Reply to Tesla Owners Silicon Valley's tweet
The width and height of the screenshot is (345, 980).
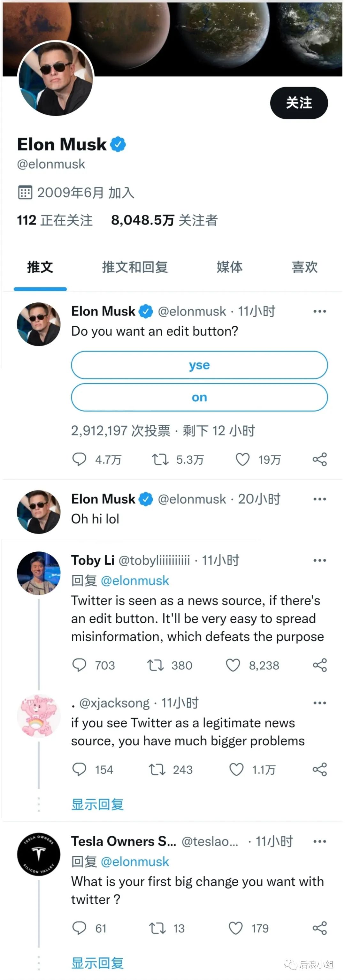79,928
